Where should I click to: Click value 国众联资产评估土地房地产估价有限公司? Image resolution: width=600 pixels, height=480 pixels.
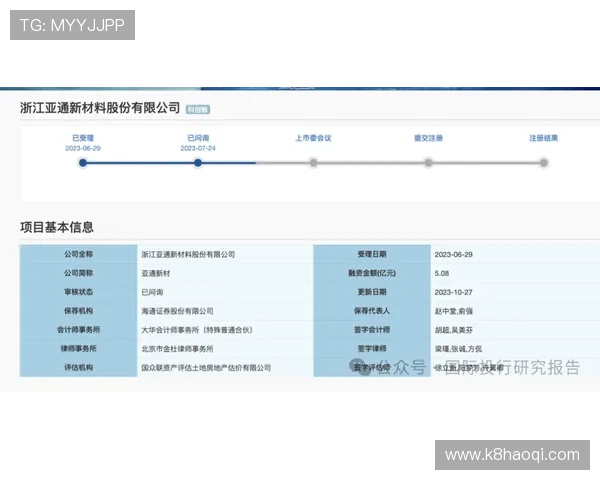pos(206,367)
